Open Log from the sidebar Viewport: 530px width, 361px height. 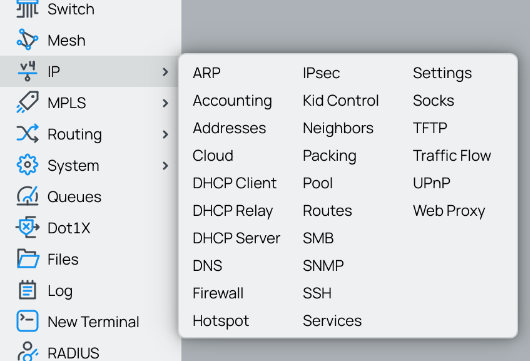click(x=60, y=291)
